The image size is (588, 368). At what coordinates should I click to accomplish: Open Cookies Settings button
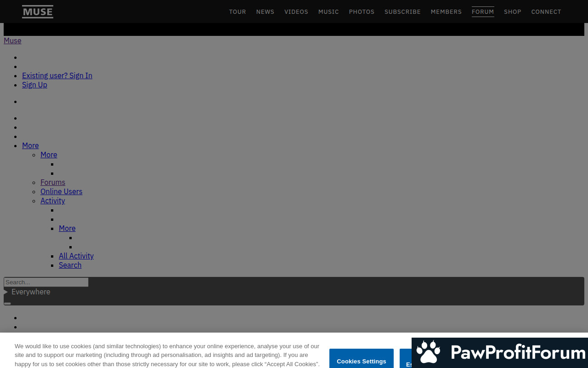pyautogui.click(x=361, y=361)
